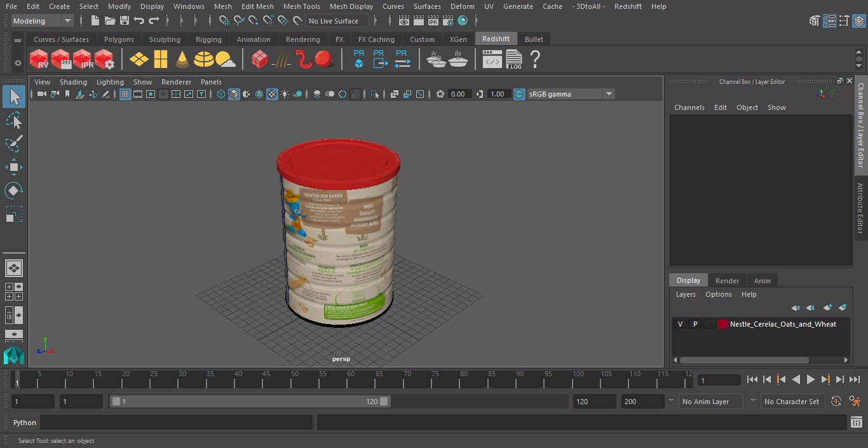Click the red sphere Redshift shelf icon
The width and height of the screenshot is (868, 448).
click(324, 60)
